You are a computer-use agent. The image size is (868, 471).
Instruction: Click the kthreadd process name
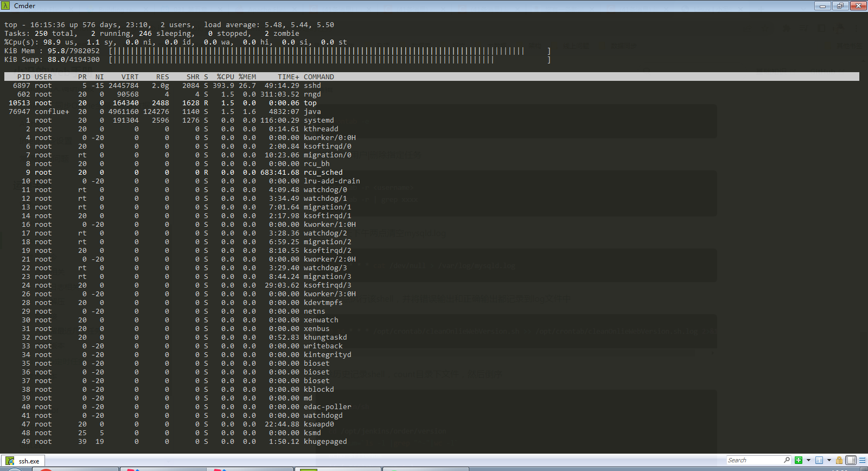(321, 129)
